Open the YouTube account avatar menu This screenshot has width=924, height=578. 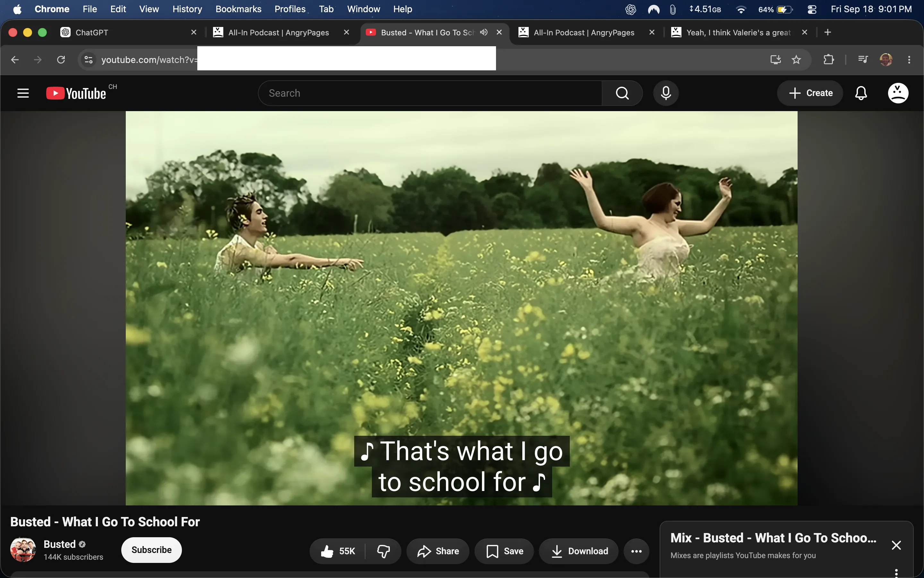pos(898,93)
